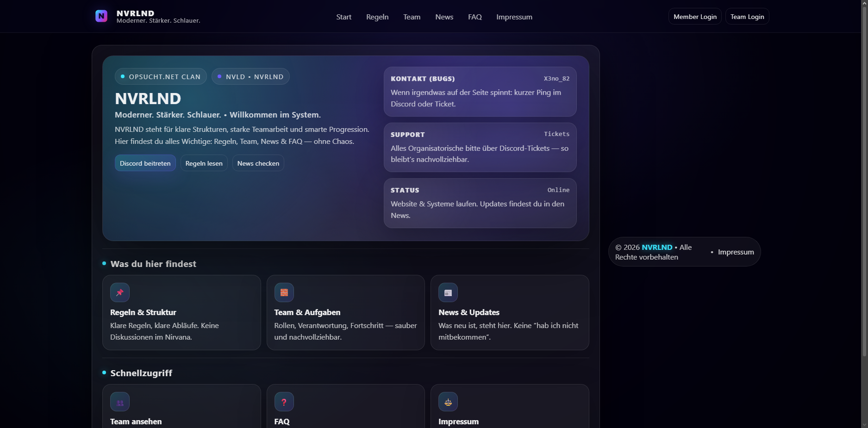Click the people icon above Team ansehen
Viewport: 868px width, 428px height.
pyautogui.click(x=120, y=402)
